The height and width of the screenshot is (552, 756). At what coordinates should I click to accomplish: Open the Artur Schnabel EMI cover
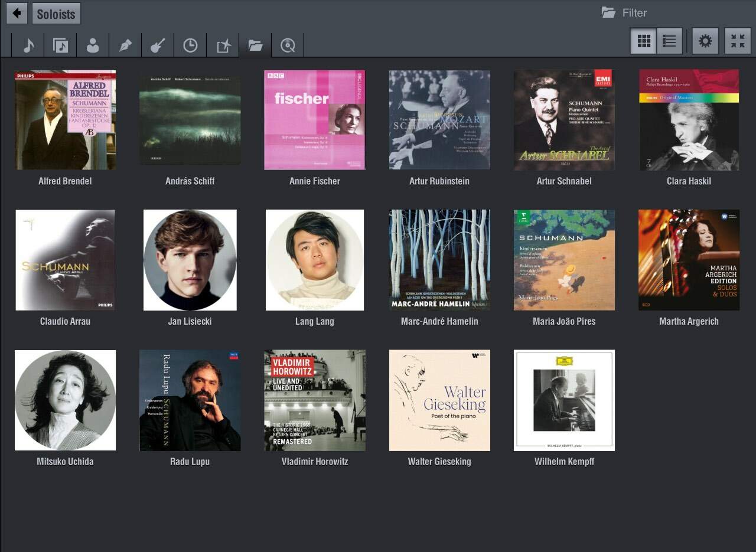(x=564, y=120)
